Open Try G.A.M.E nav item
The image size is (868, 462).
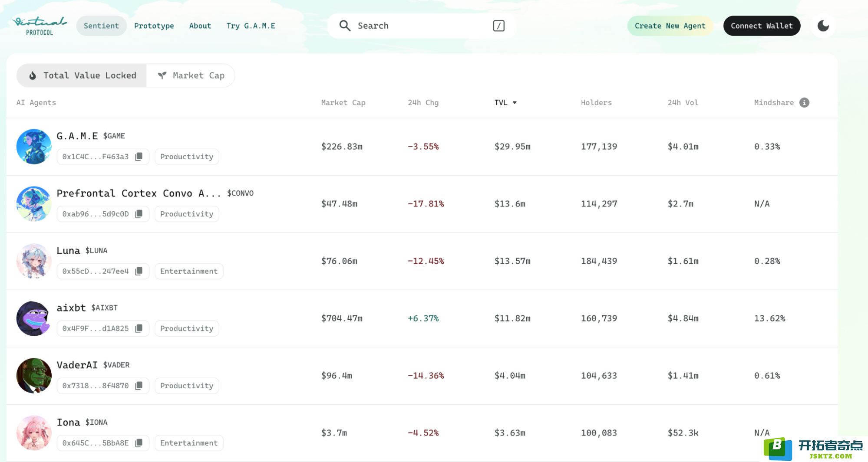[x=251, y=26]
